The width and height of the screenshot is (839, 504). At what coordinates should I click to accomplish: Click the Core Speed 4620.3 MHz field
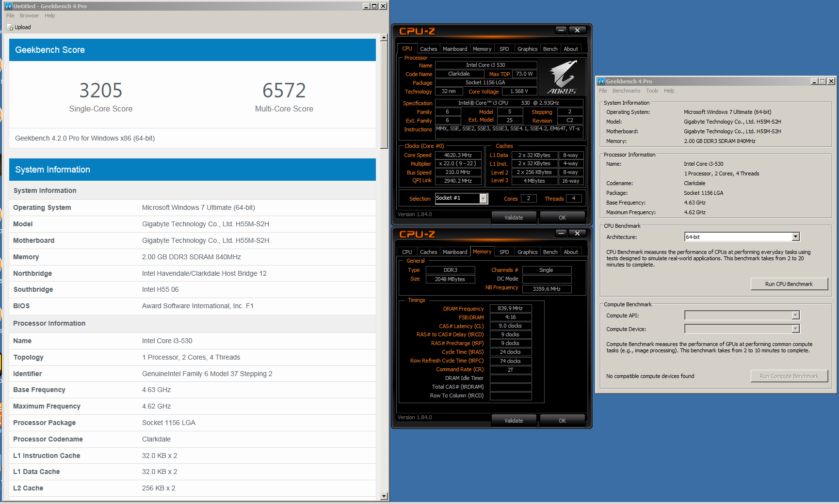[458, 155]
